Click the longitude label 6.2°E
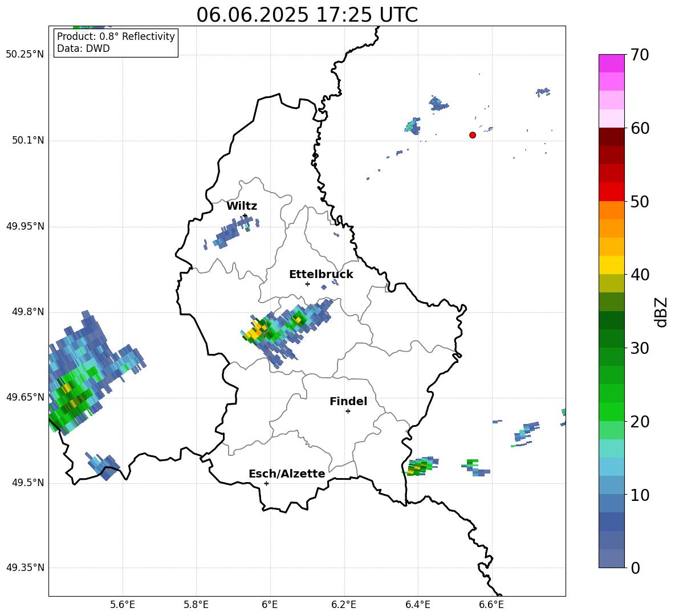The height and width of the screenshot is (616, 675). click(344, 605)
